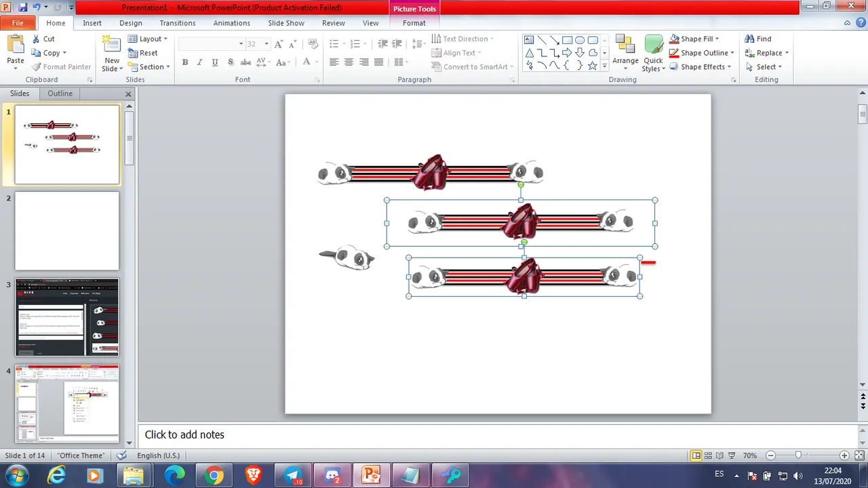
Task: Increase font size with grow font icon
Action: point(279,43)
